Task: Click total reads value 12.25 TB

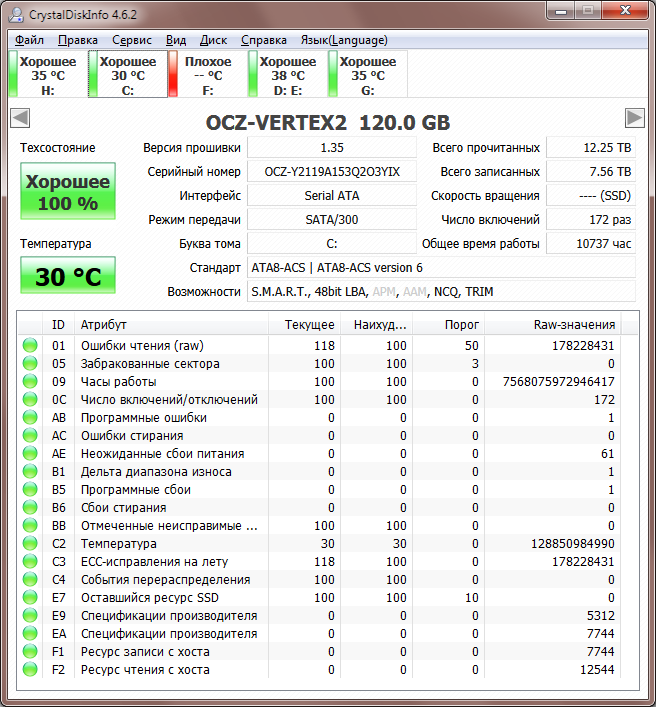Action: coord(591,148)
